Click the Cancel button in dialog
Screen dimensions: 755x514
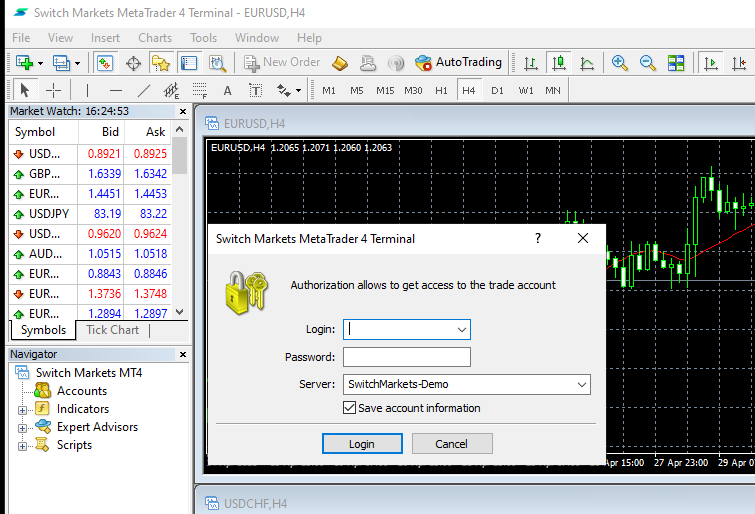[x=452, y=444]
